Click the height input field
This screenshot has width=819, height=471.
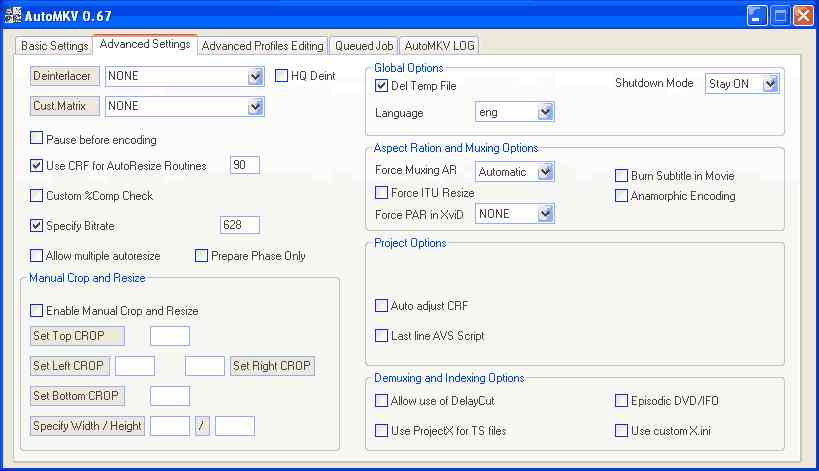coord(235,426)
